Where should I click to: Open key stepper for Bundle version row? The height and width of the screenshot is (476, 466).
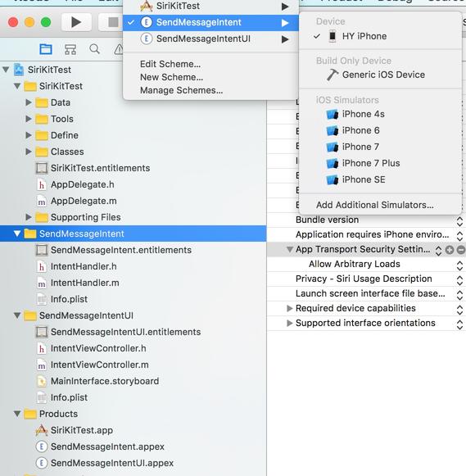(x=459, y=221)
